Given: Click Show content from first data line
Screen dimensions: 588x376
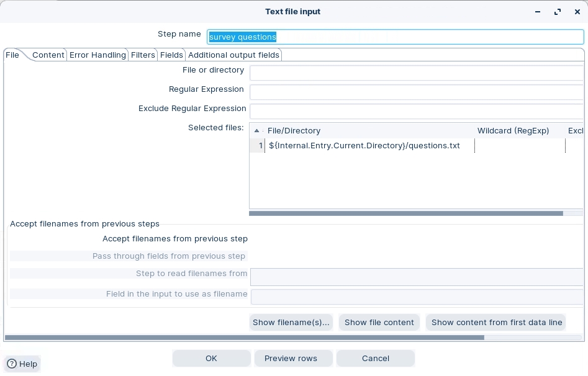Looking at the screenshot, I should [x=496, y=323].
